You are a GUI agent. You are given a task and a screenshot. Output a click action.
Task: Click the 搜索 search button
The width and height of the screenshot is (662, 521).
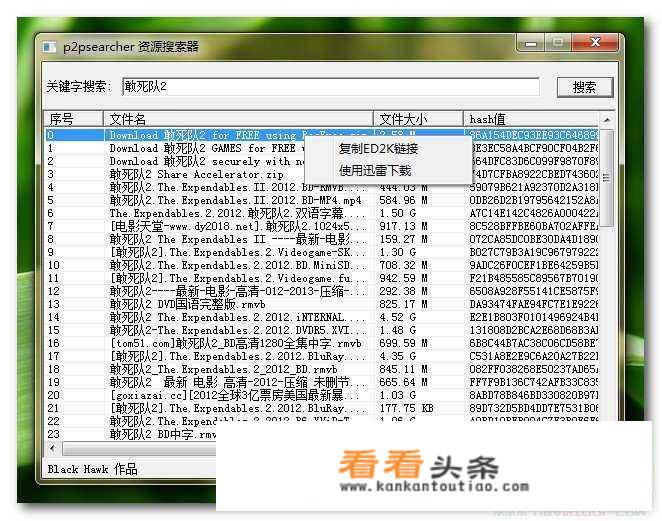[585, 87]
